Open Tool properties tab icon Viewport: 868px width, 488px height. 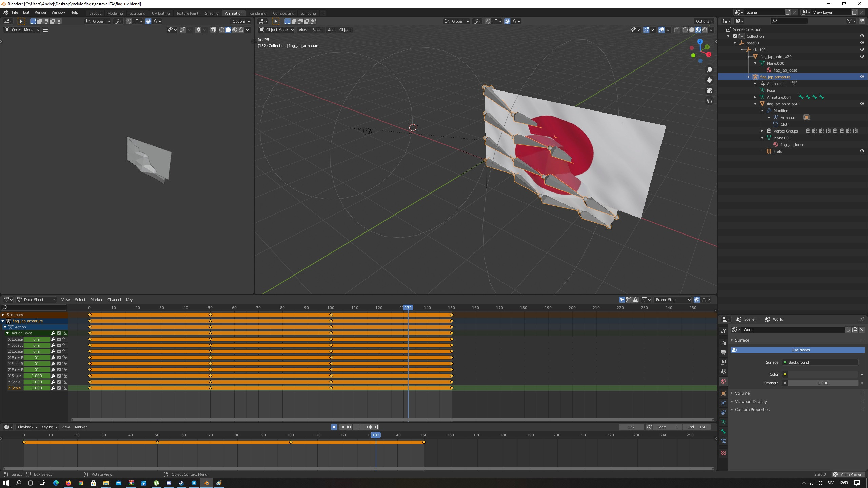(723, 331)
